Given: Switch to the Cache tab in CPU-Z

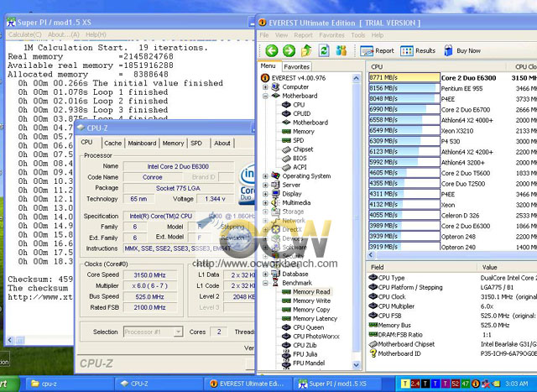Looking at the screenshot, I should coord(113,143).
